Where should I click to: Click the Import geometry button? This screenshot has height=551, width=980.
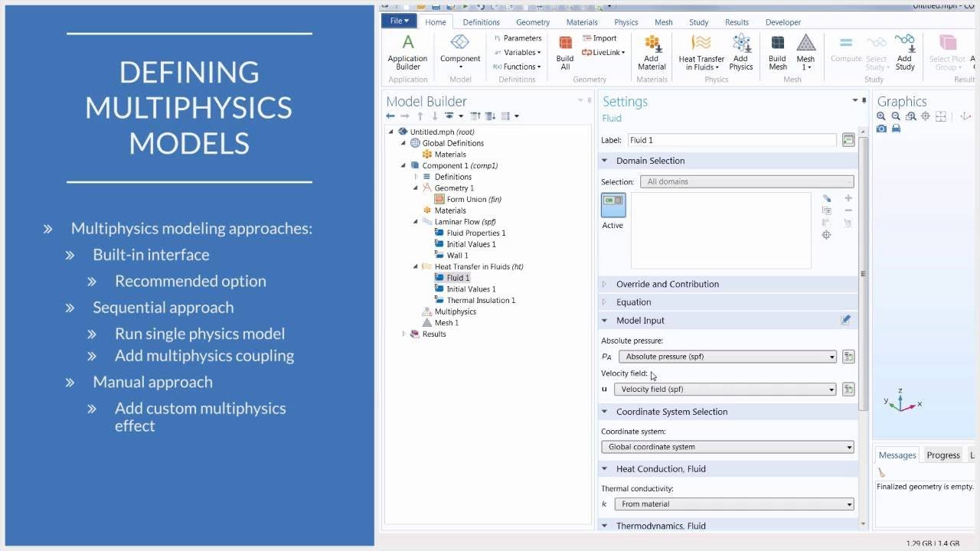click(x=599, y=38)
